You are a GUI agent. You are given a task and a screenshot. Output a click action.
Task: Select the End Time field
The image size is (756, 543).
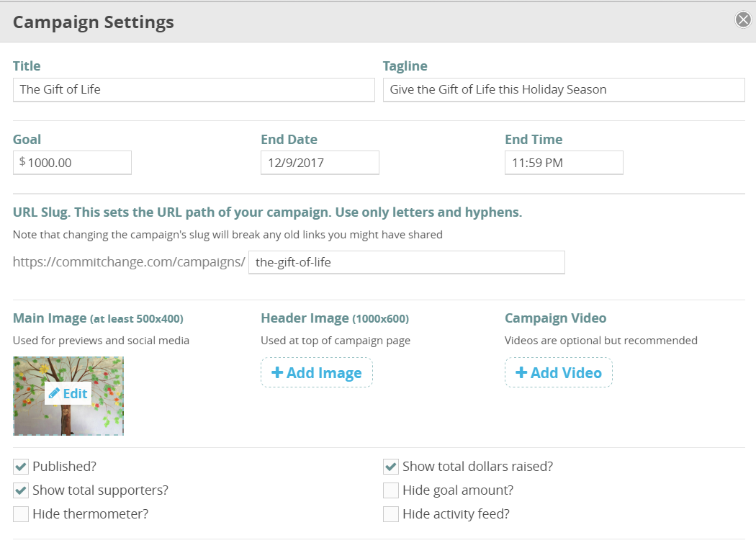pyautogui.click(x=564, y=163)
